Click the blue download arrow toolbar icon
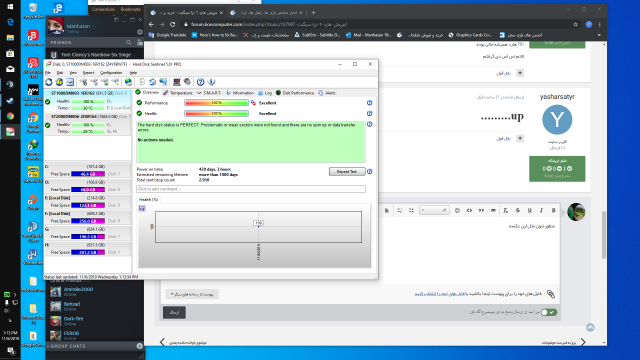Screen dimensions: 640x360 click(x=211, y=82)
